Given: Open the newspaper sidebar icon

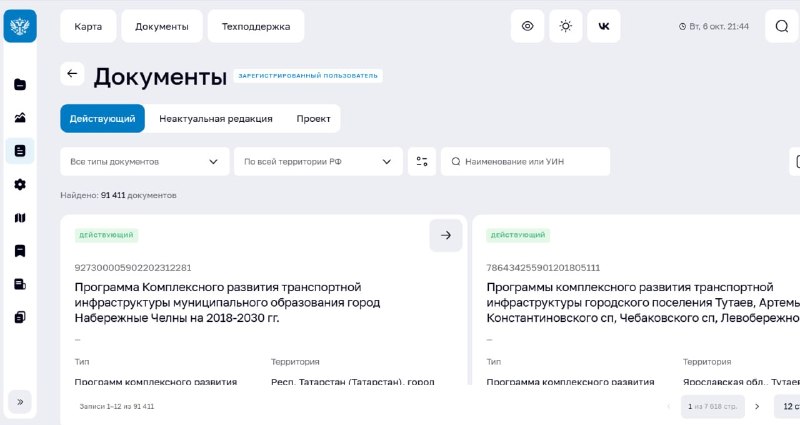Looking at the screenshot, I should 20,284.
